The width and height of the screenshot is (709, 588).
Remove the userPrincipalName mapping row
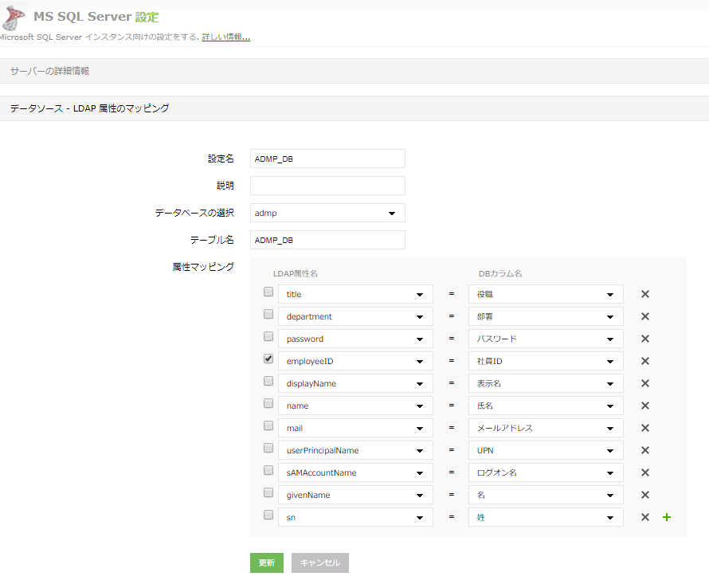(644, 450)
